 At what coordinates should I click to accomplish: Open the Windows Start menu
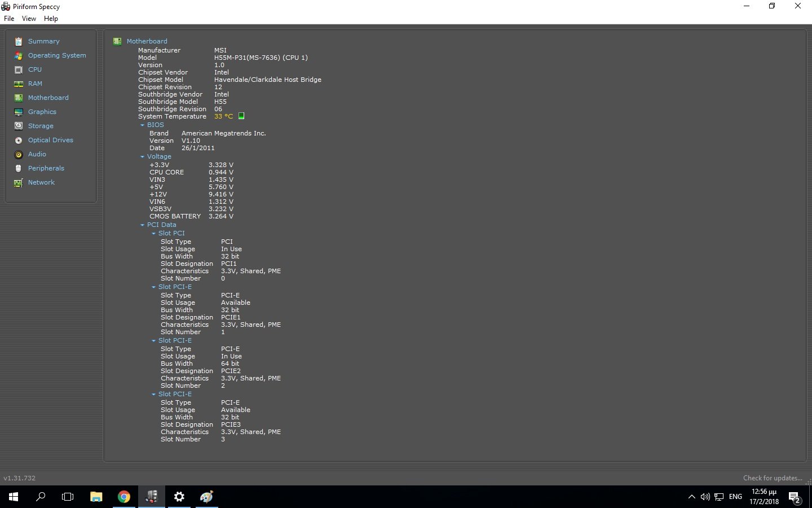coord(14,497)
